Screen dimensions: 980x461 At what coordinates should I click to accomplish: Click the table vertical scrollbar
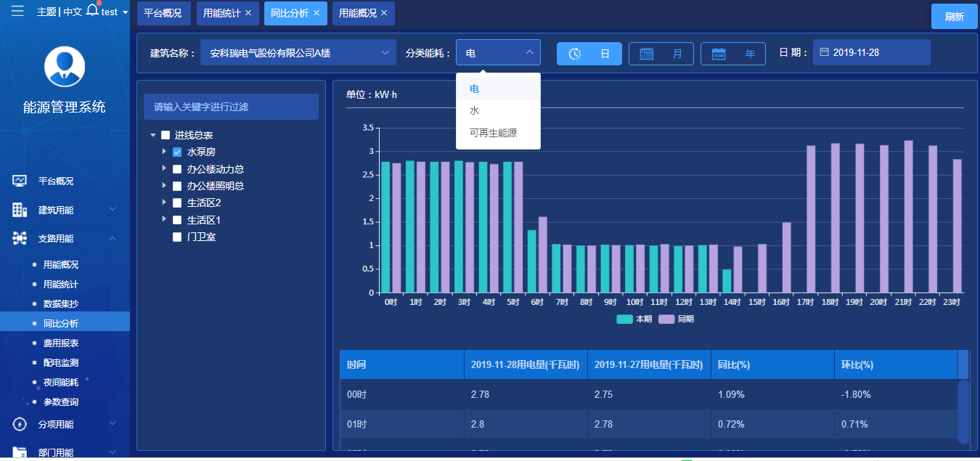(x=963, y=412)
